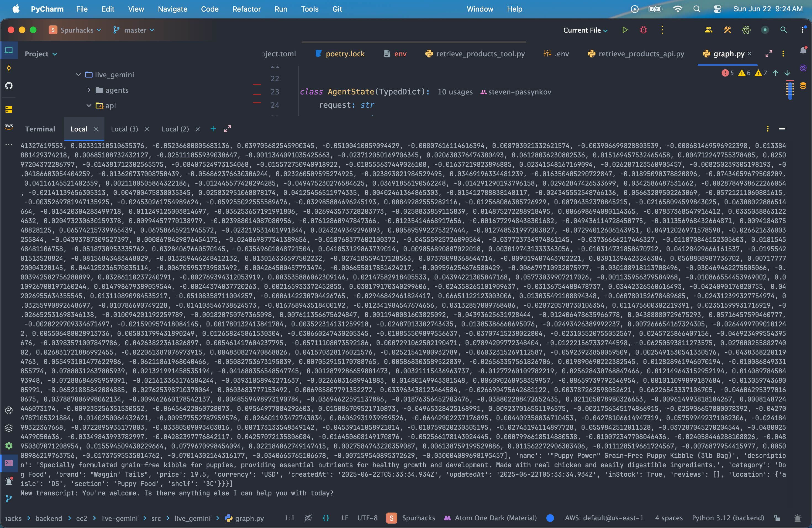Start debugging with the bug icon

coord(643,30)
